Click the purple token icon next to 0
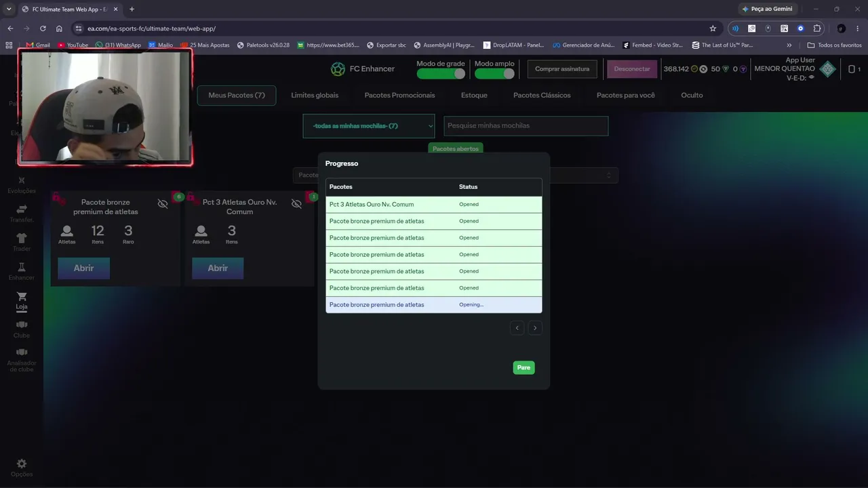The image size is (868, 488). (x=743, y=69)
